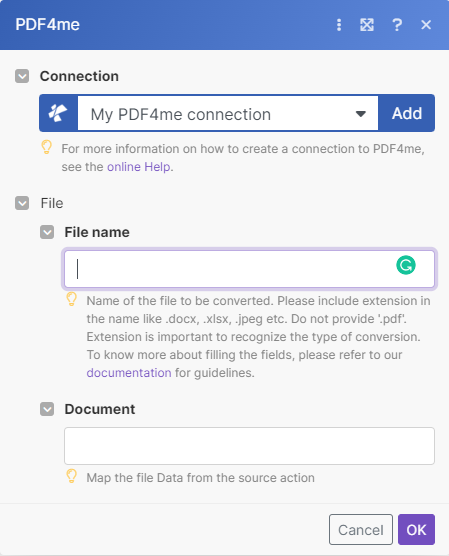
Task: Open the three-dot options menu in header
Action: click(339, 25)
